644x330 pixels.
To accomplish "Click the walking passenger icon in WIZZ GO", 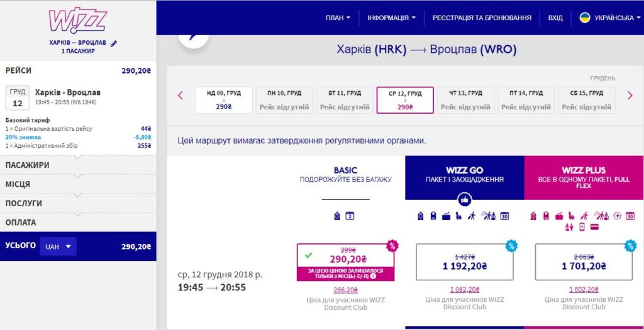I will click(x=472, y=216).
